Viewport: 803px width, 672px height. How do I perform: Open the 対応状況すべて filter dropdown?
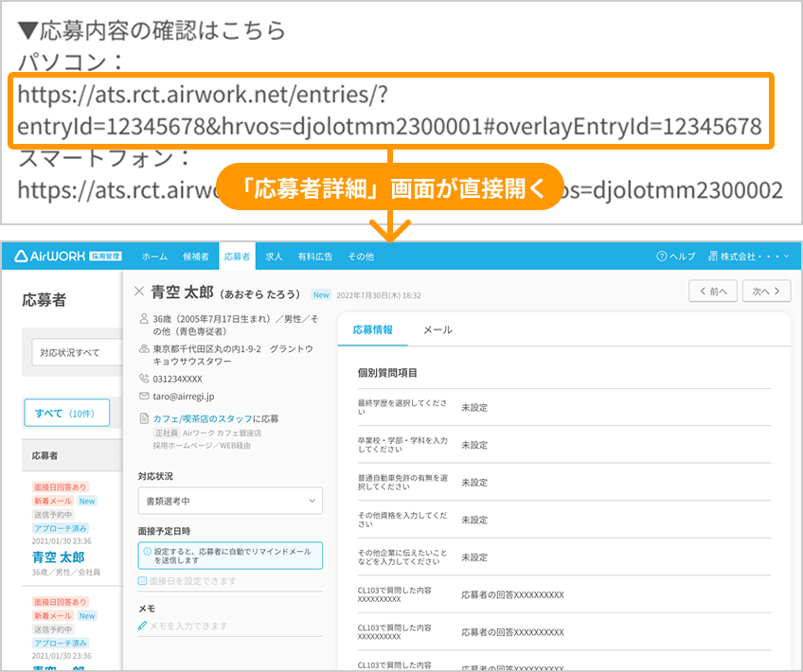coord(77,352)
